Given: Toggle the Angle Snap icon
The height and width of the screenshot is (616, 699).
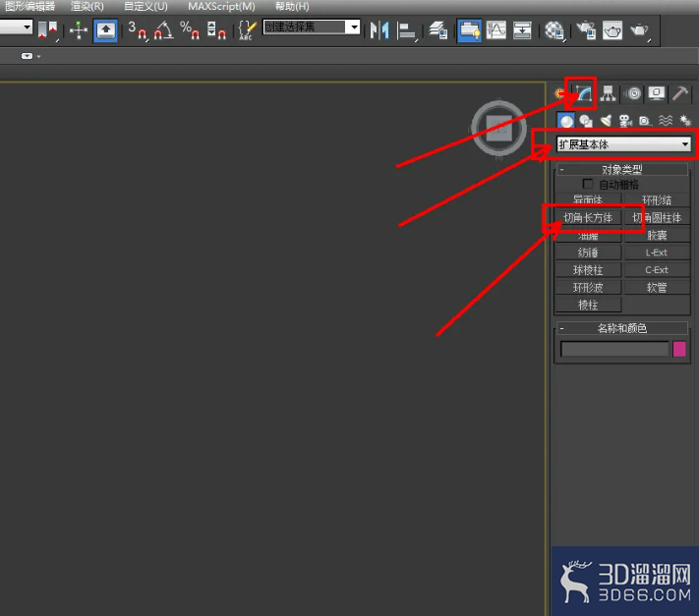Looking at the screenshot, I should point(163,30).
